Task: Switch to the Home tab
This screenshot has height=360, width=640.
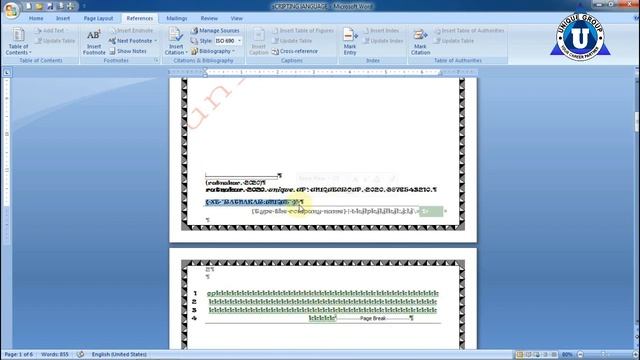Action: [36, 18]
